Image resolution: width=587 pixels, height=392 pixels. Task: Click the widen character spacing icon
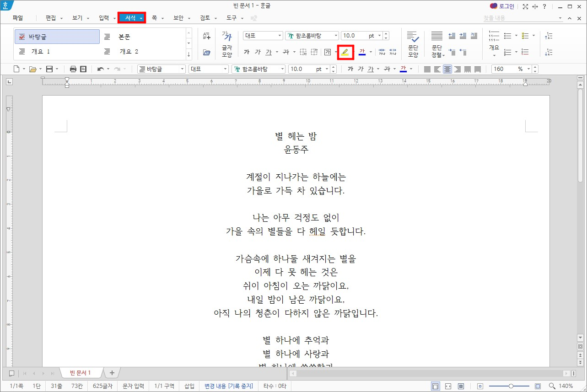[x=393, y=52]
